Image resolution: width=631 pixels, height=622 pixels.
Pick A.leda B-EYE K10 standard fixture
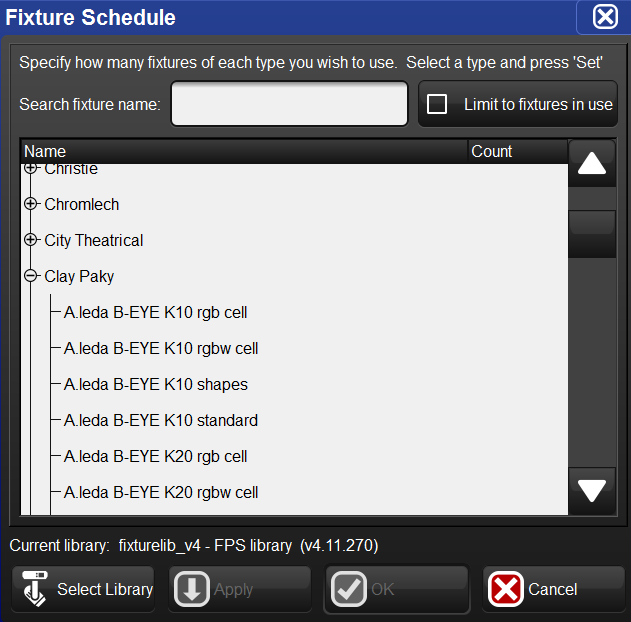[160, 420]
